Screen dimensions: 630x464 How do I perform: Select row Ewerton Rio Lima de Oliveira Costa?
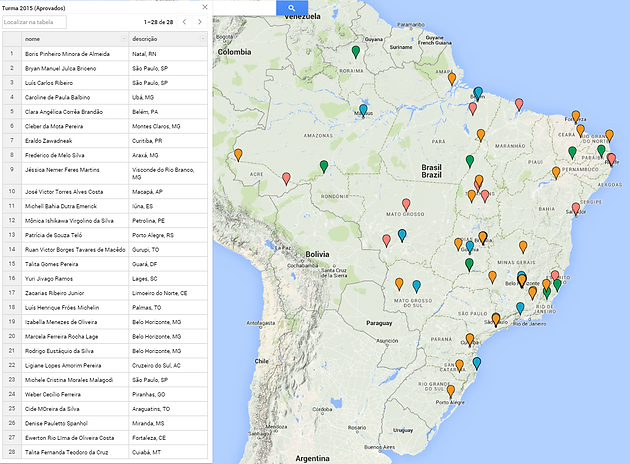105,437
